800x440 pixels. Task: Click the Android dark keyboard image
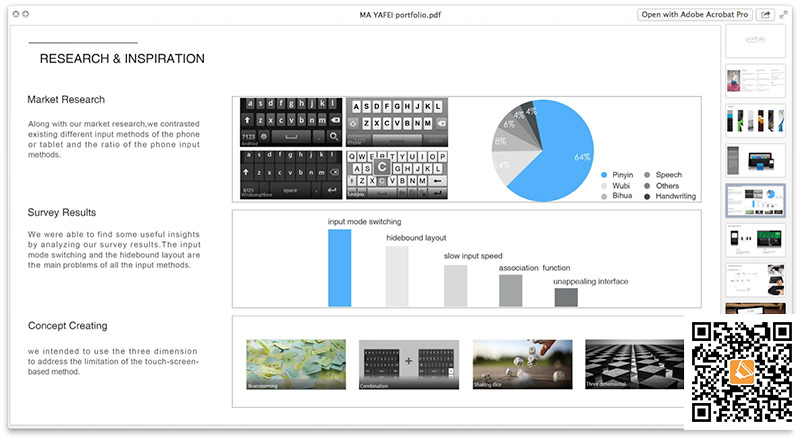(x=291, y=122)
